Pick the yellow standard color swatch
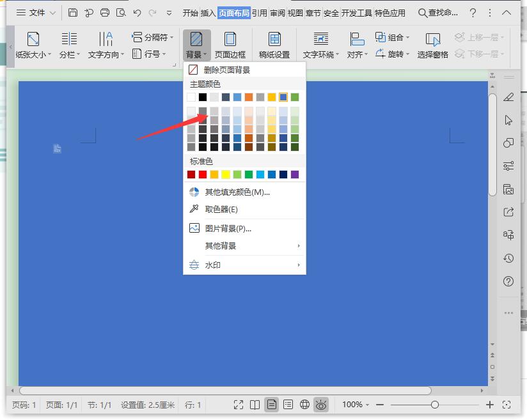This screenshot has height=420, width=527. click(226, 175)
